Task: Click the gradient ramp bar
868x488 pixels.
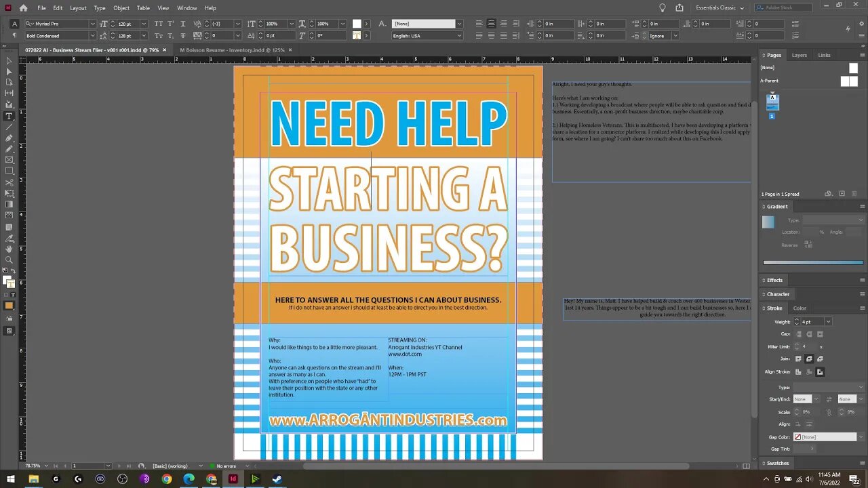Action: [x=813, y=262]
